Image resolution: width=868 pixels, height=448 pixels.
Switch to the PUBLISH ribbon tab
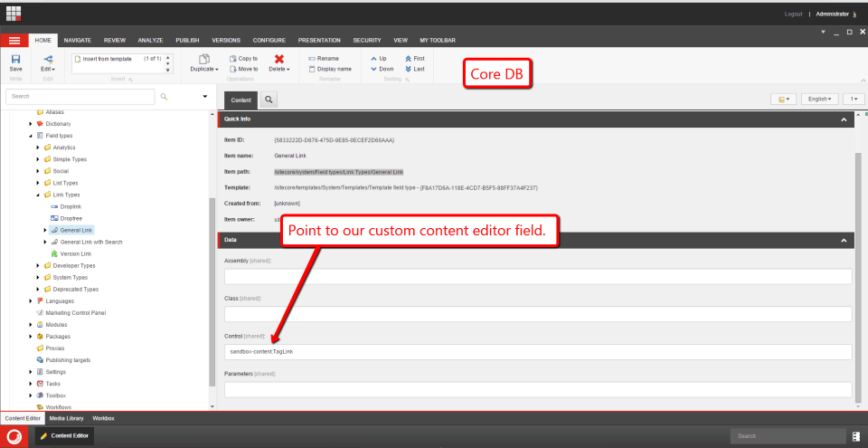188,41
